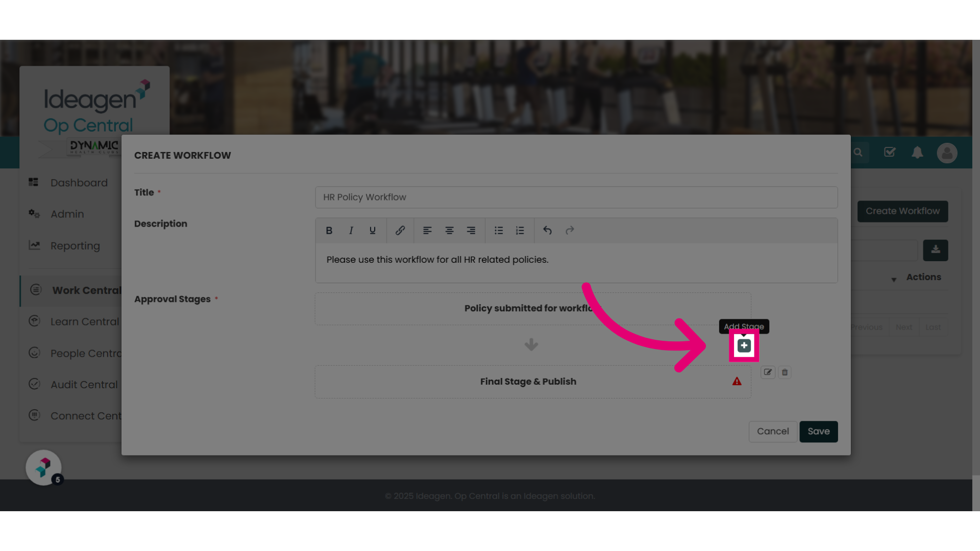
Task: Toggle italic formatting in description editor
Action: [x=351, y=231]
